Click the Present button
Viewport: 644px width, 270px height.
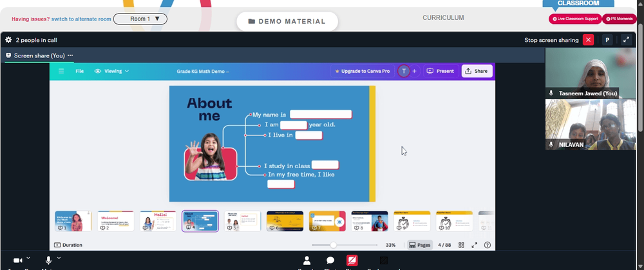[x=440, y=71]
